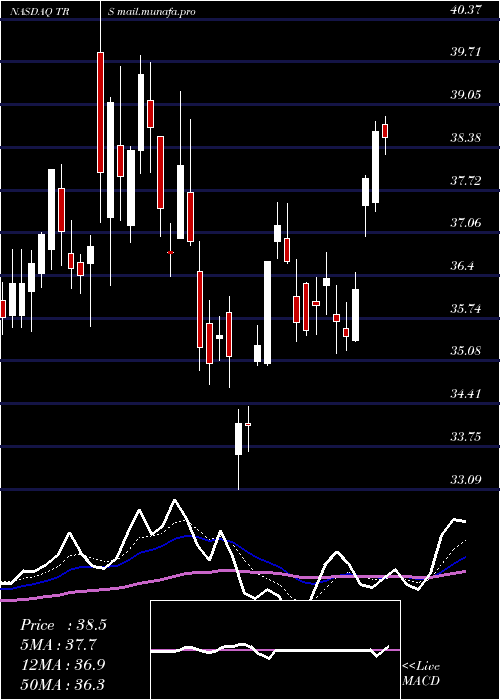This screenshot has width=500, height=700.
Task: Click the 12MA : 36.9 readout
Action: coord(63,665)
